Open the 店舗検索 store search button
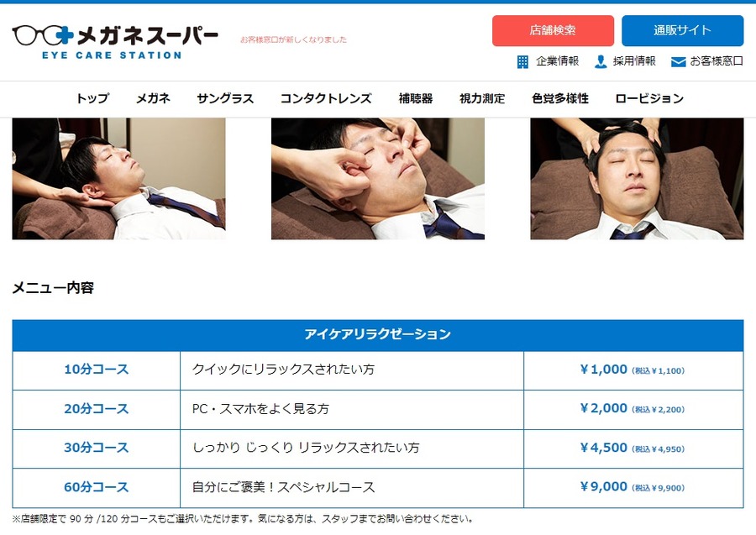 coord(553,31)
